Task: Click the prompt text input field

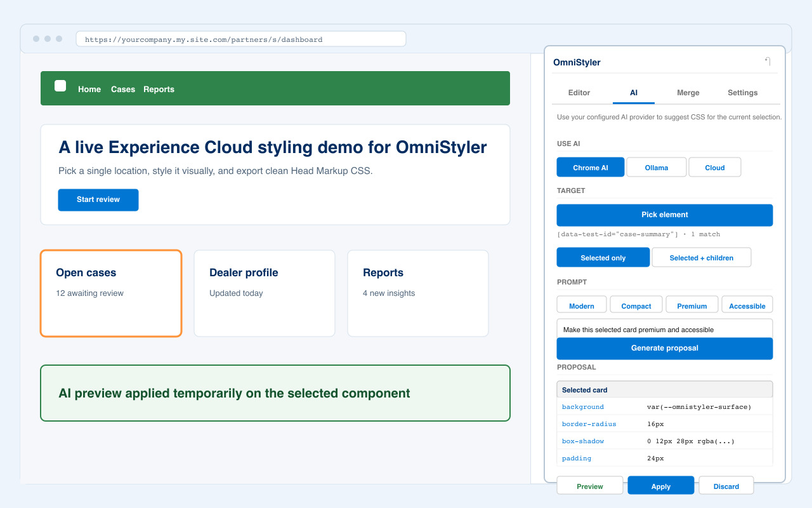Action: [x=665, y=329]
